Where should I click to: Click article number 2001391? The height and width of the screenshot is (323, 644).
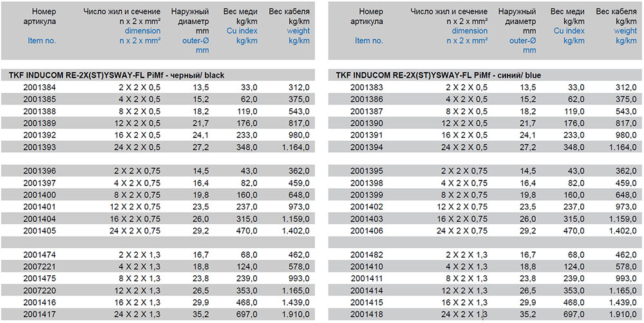tap(367, 135)
